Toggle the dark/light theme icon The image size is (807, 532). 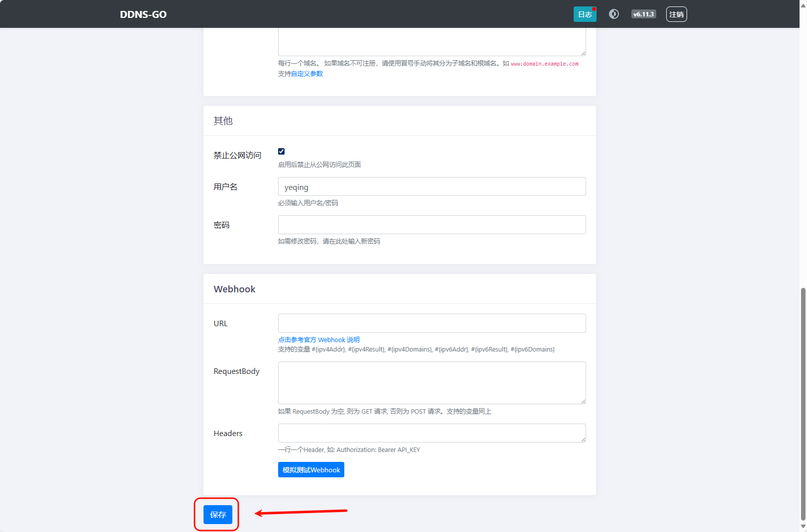[614, 14]
